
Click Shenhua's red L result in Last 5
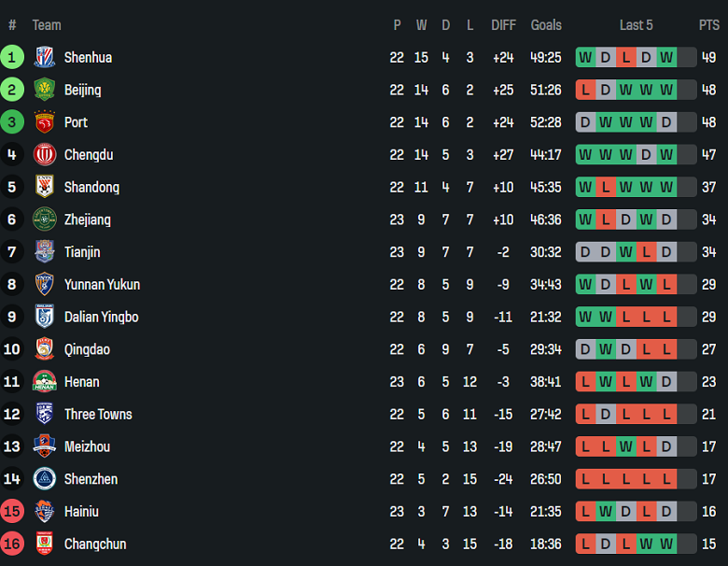coord(625,58)
